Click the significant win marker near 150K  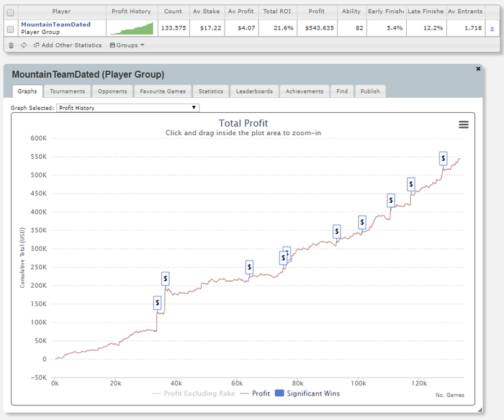click(157, 303)
